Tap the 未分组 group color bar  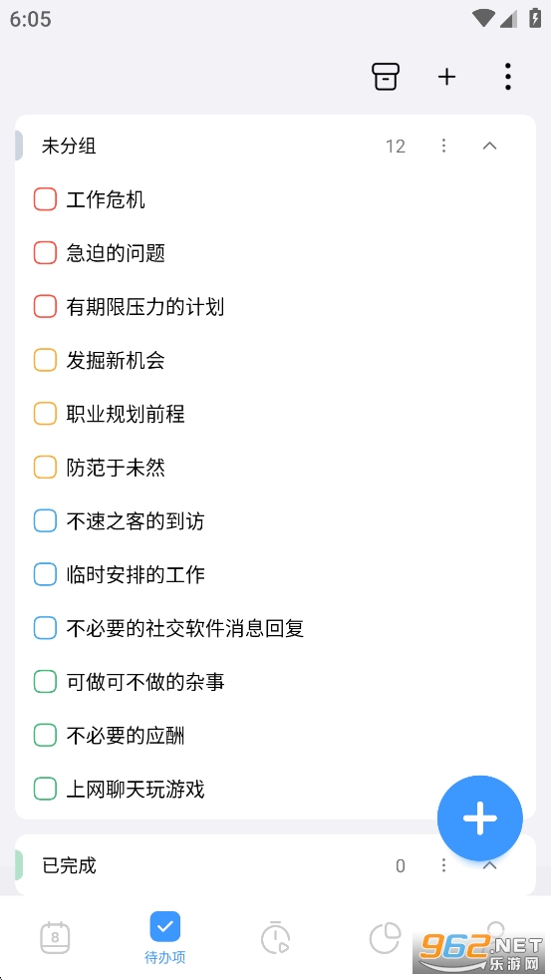click(19, 147)
